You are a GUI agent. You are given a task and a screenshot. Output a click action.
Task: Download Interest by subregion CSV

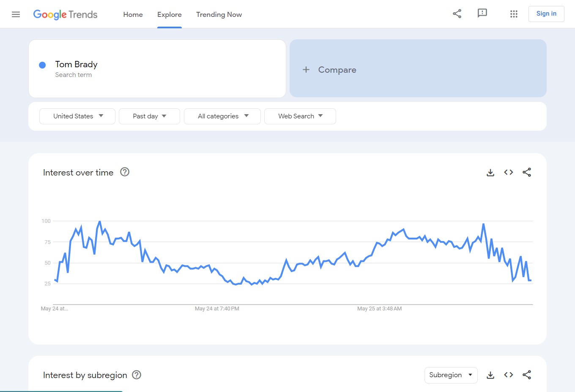coord(490,375)
